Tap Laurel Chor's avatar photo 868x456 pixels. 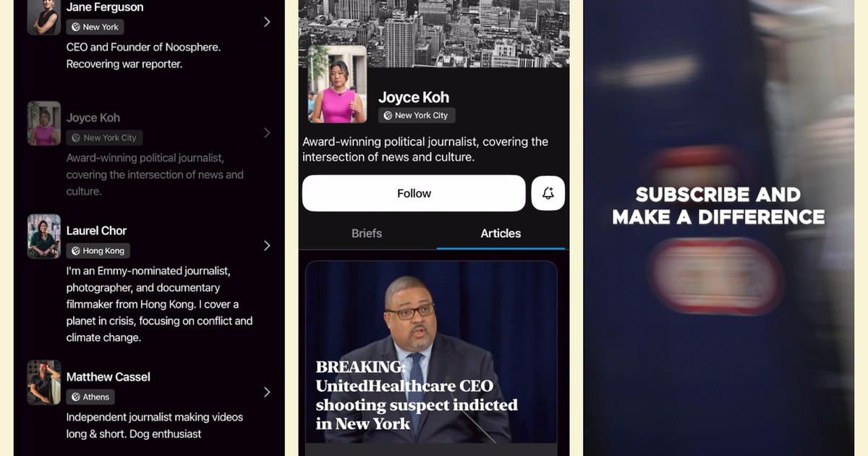point(44,236)
